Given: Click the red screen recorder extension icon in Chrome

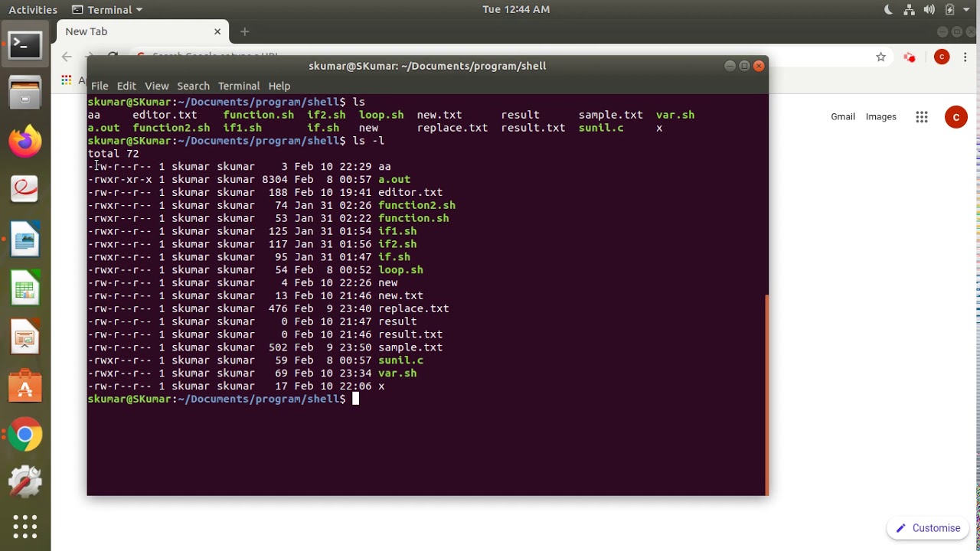Looking at the screenshot, I should coord(910,57).
